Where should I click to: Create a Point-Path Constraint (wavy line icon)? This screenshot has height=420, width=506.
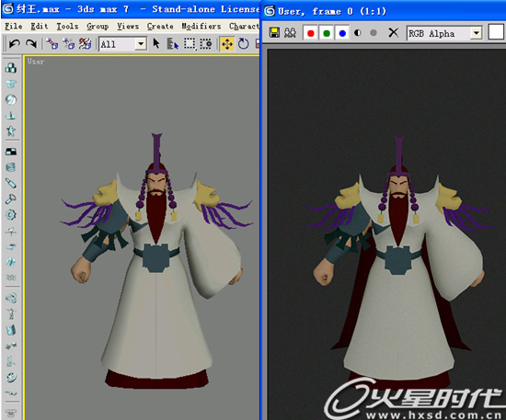click(x=11, y=393)
